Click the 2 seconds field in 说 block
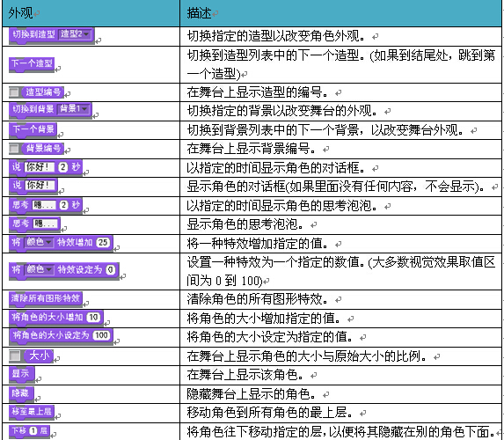 pyautogui.click(x=63, y=167)
